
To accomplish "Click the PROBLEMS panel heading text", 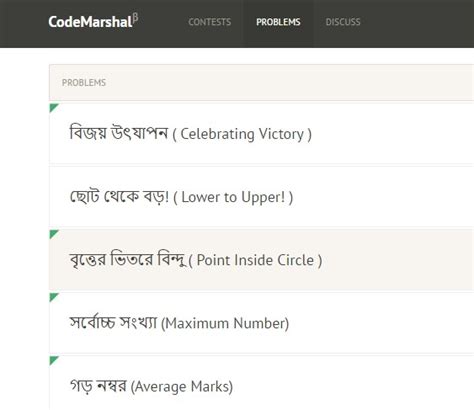I will [x=84, y=82].
